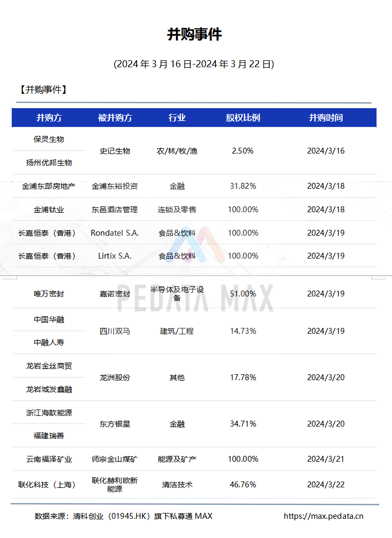Click the 行业 column header

(177, 118)
